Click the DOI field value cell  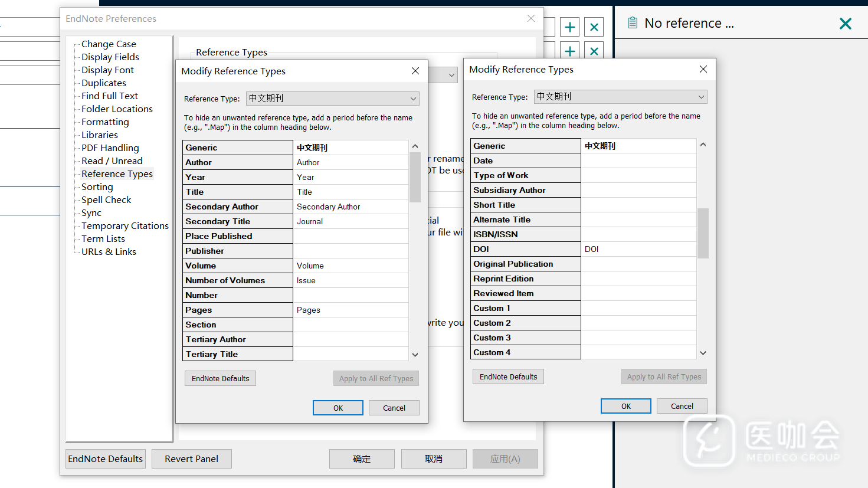(x=638, y=249)
